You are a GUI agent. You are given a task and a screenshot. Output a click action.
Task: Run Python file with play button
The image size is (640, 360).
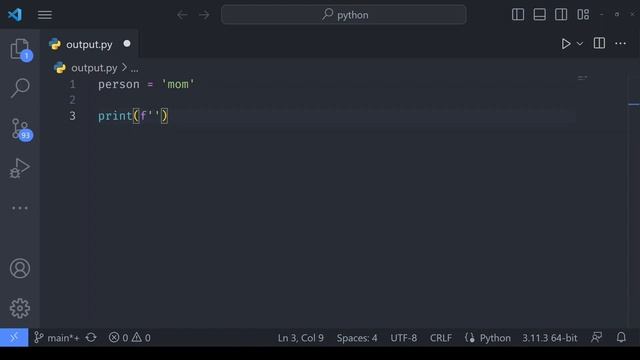[x=566, y=44]
